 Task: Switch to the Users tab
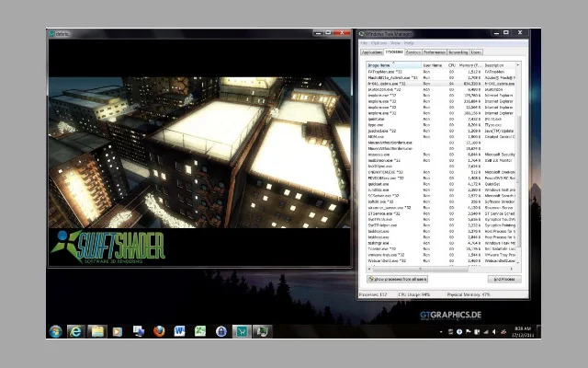476,52
